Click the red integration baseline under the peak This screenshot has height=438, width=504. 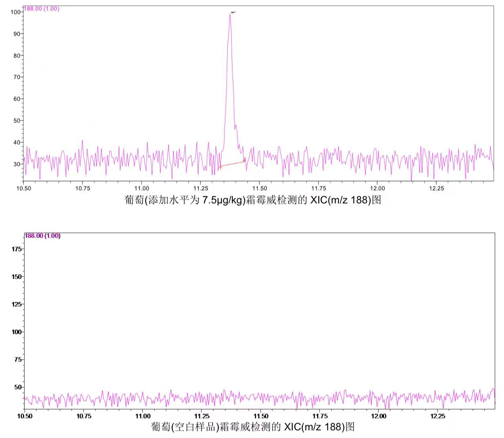pyautogui.click(x=232, y=164)
